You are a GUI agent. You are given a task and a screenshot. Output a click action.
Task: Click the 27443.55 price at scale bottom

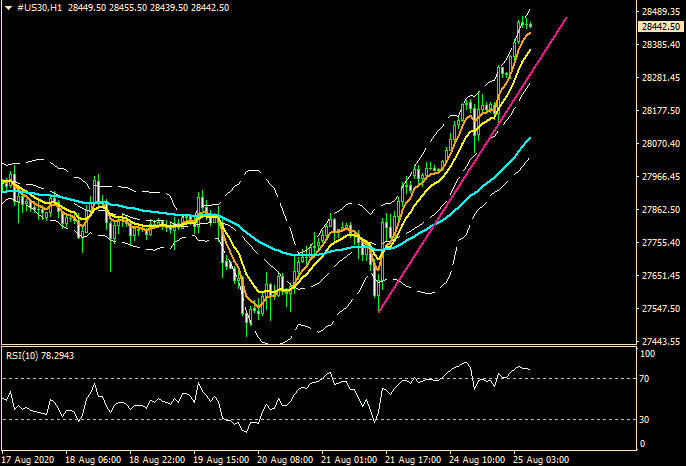pyautogui.click(x=657, y=341)
